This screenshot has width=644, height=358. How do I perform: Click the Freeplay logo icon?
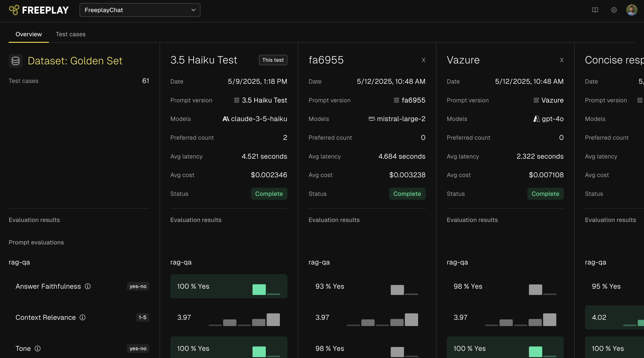click(14, 10)
